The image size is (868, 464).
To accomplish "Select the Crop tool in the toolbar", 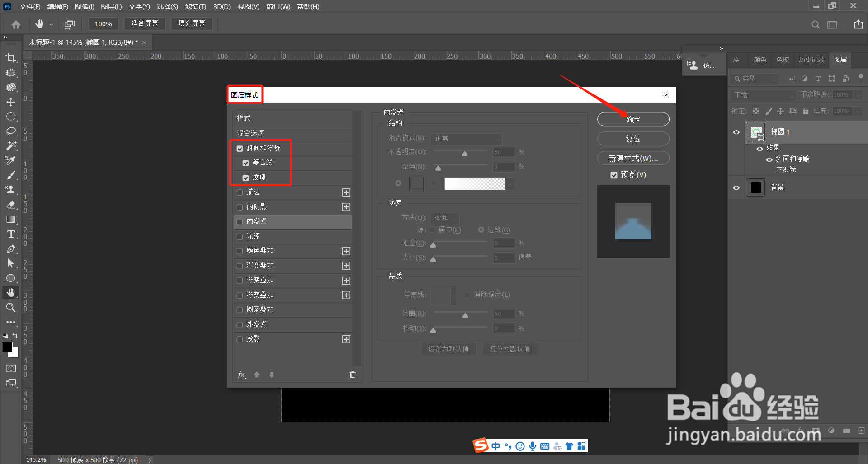I will point(11,58).
